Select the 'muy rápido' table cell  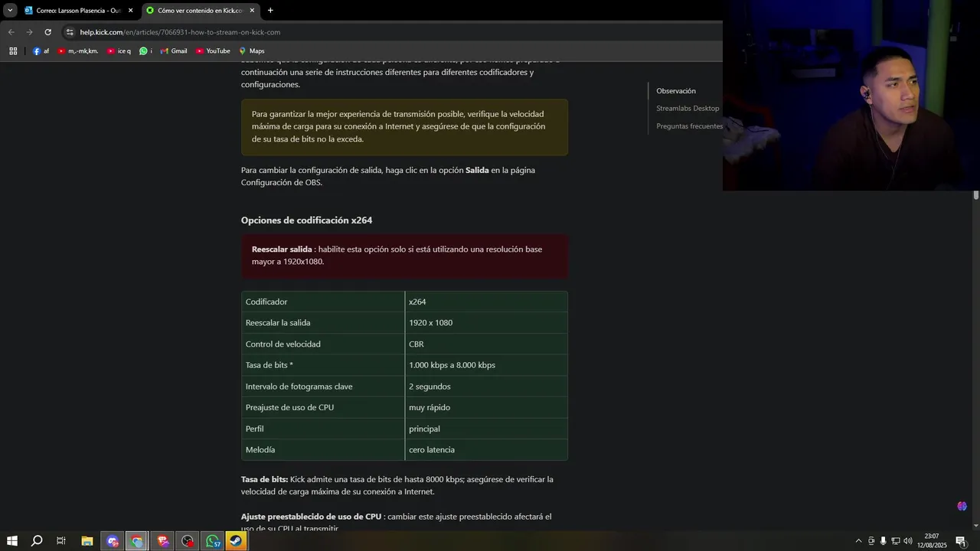[x=486, y=408]
